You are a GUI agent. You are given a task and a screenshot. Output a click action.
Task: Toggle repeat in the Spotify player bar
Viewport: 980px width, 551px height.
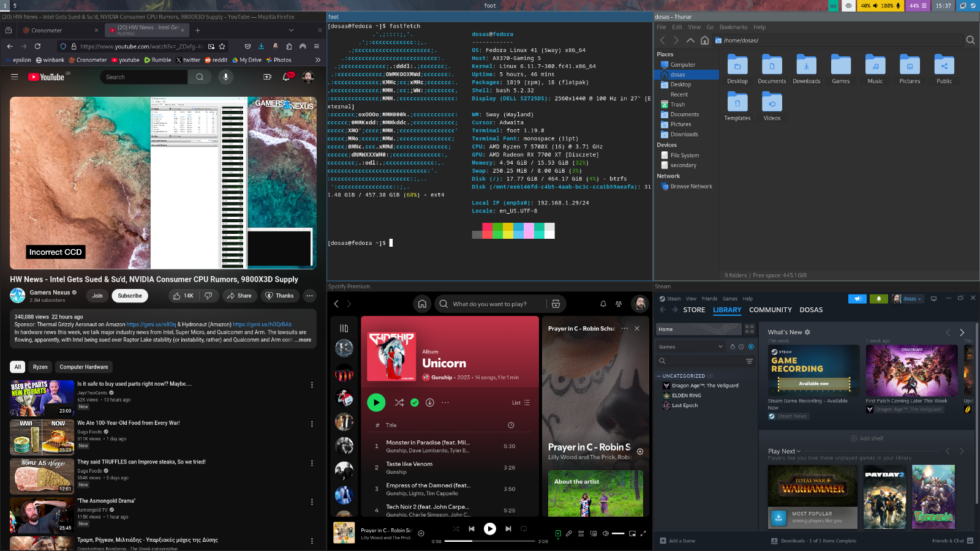[x=524, y=528]
